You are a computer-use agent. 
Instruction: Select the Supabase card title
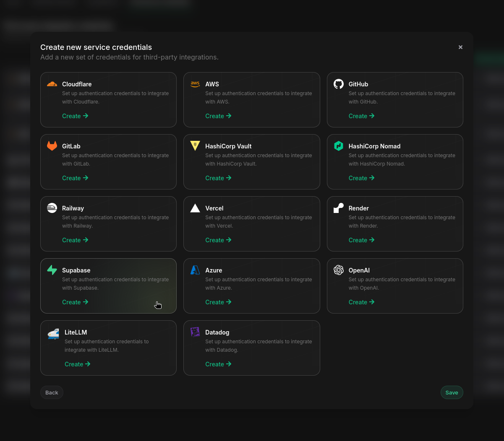tap(76, 270)
